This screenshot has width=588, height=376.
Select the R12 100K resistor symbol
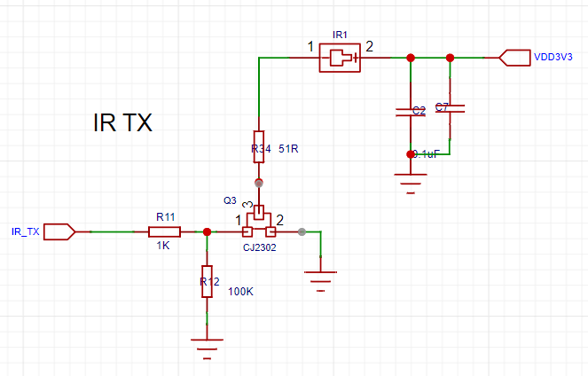[207, 281]
